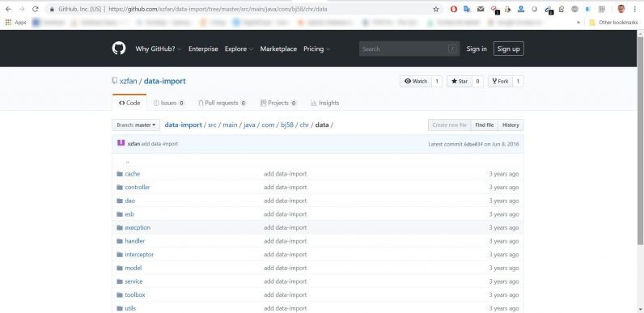The height and width of the screenshot is (313, 644).
Task: Expand the Branch: master dropdown
Action: [136, 125]
